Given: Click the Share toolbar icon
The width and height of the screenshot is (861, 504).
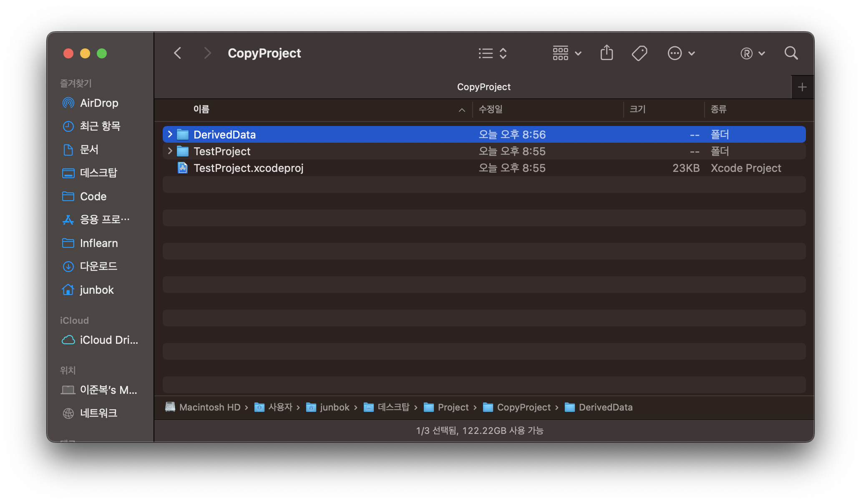Looking at the screenshot, I should click(607, 53).
